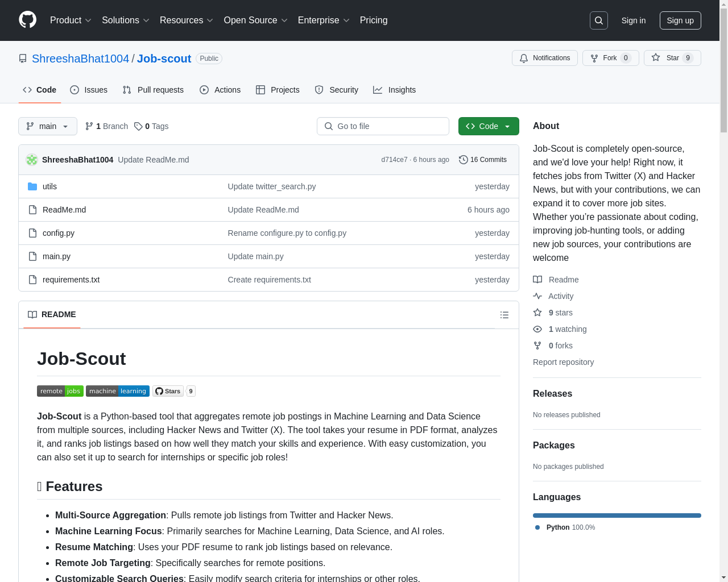The width and height of the screenshot is (728, 582).
Task: Open the requirements.txt file name
Action: coord(71,280)
